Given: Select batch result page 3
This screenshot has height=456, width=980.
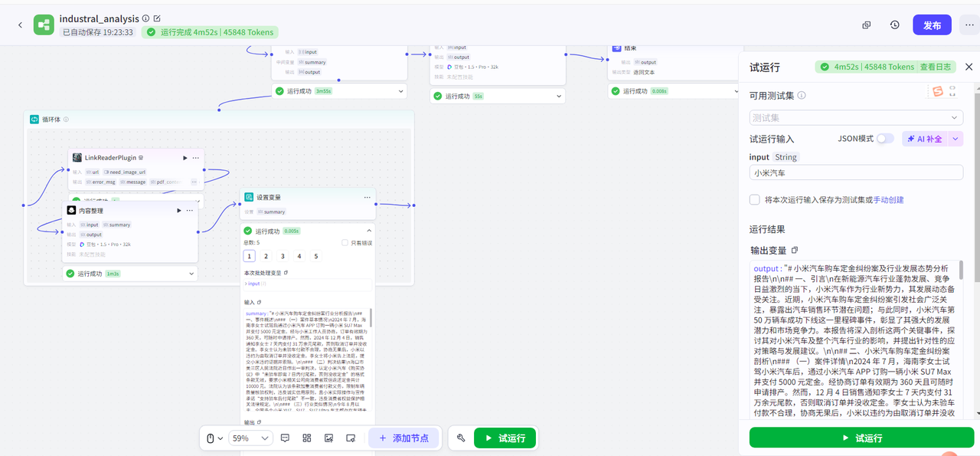Looking at the screenshot, I should click(283, 257).
